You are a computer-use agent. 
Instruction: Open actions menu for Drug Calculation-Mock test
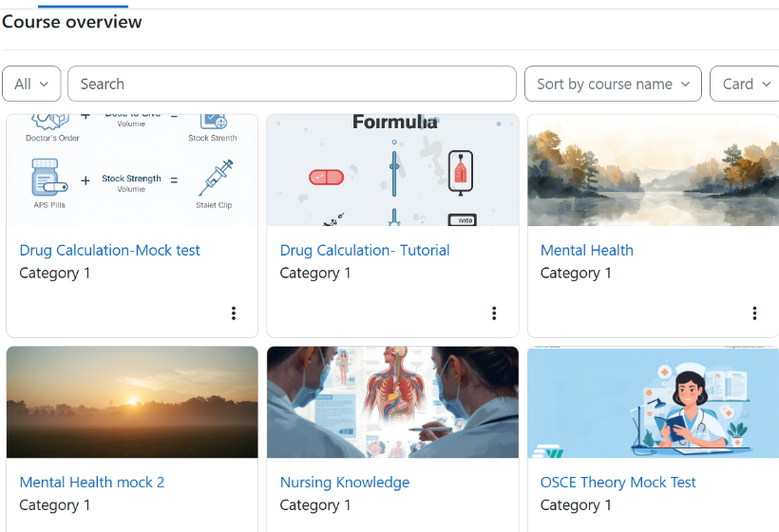pos(234,313)
